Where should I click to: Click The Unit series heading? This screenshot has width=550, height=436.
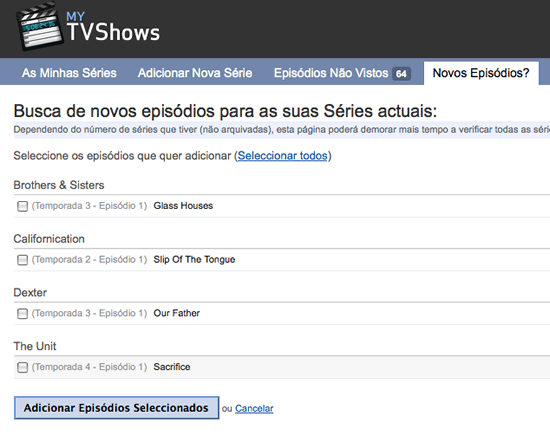[35, 346]
